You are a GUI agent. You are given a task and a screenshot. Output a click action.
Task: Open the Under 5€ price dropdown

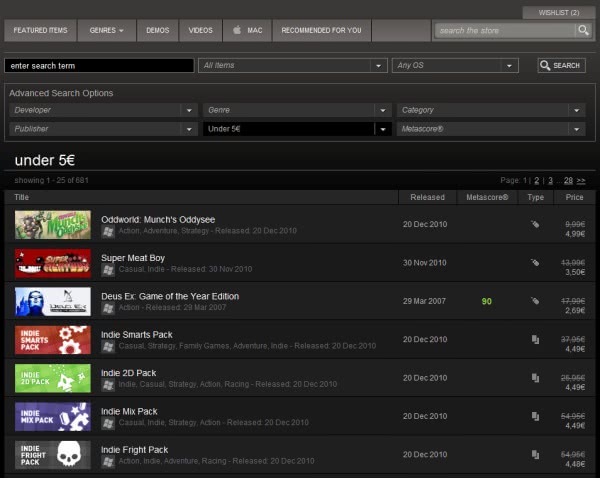297,129
